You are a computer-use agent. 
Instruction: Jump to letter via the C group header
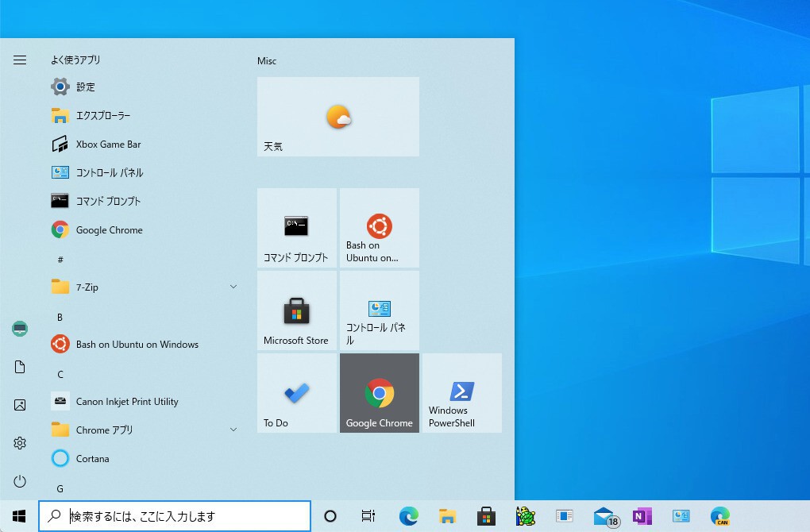tap(60, 374)
